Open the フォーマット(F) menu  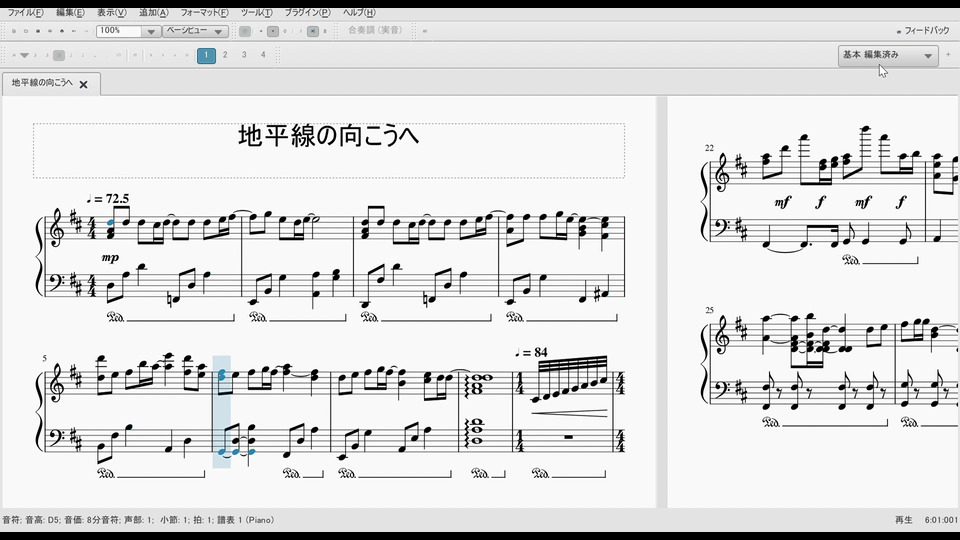pyautogui.click(x=204, y=12)
